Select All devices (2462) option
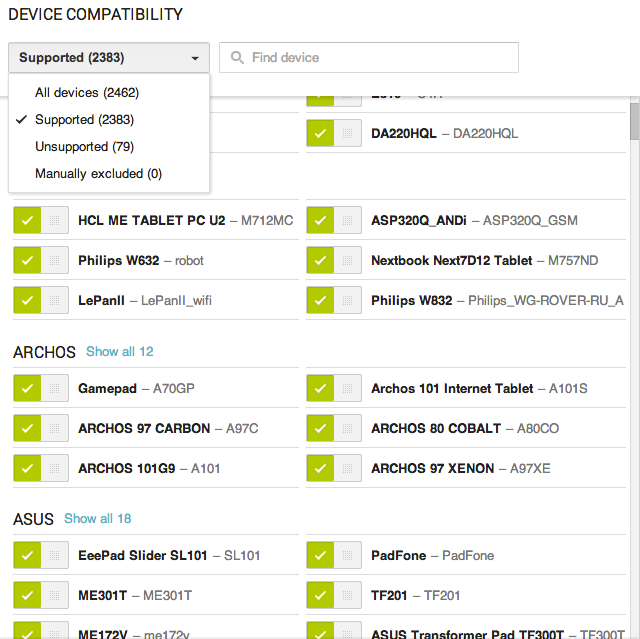640x639 pixels. tap(86, 92)
